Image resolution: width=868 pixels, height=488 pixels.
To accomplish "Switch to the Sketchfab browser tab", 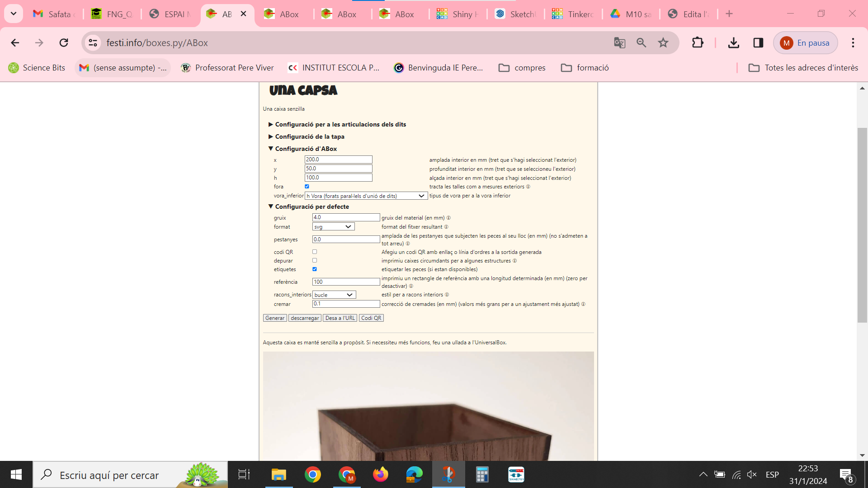I will click(x=515, y=14).
